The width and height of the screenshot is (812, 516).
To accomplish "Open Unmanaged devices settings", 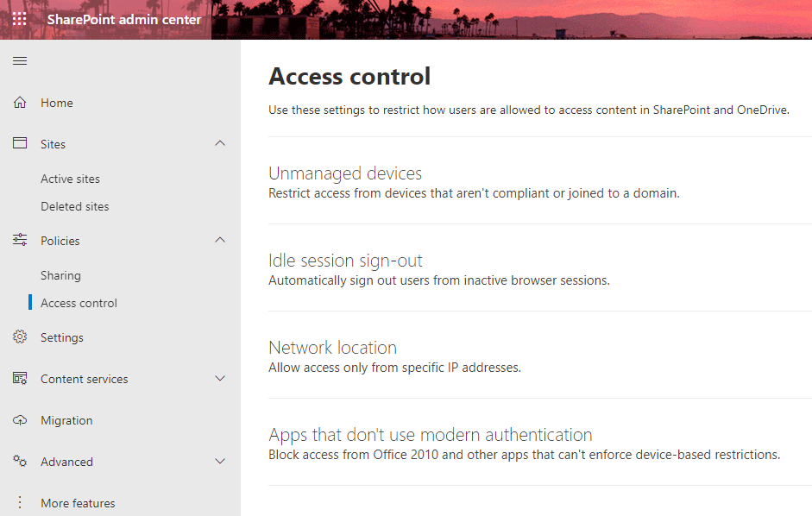I will pos(344,173).
